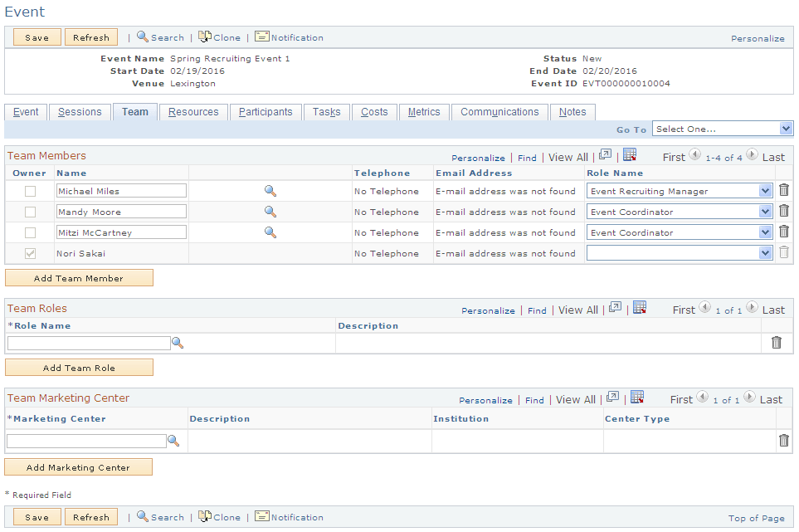Viewport: 799px width, 532px height.
Task: Switch to the Event tab
Action: pos(26,112)
